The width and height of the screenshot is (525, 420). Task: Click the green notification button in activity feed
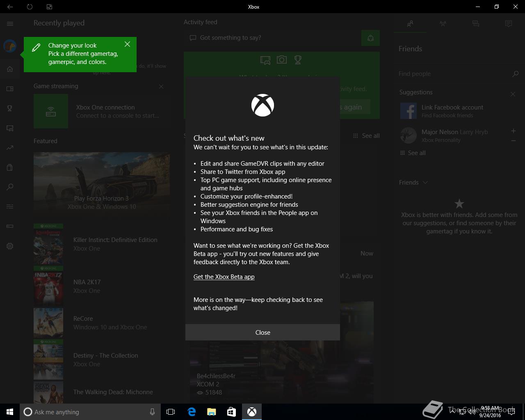370,38
